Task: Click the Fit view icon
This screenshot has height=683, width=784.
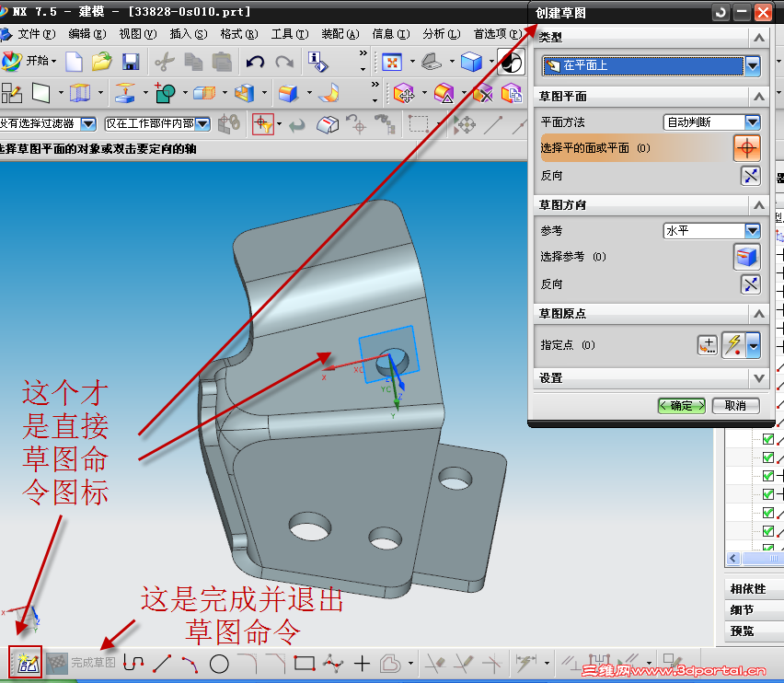Action: (392, 62)
